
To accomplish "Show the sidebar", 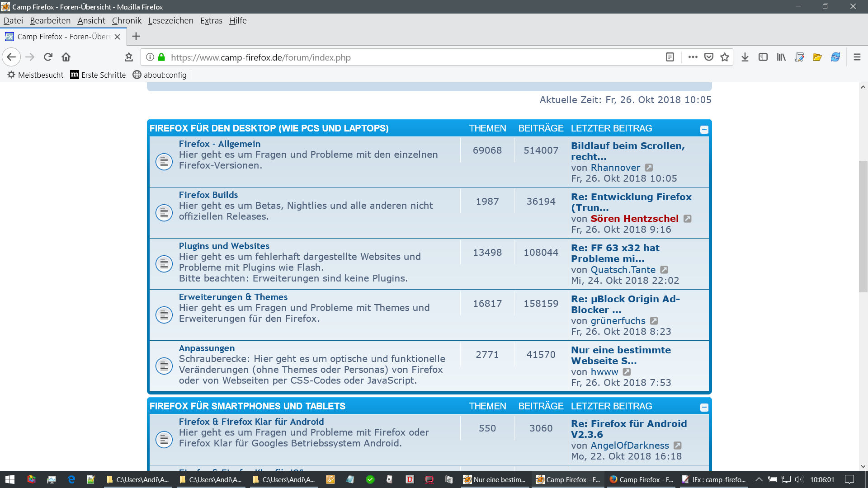I will [763, 57].
